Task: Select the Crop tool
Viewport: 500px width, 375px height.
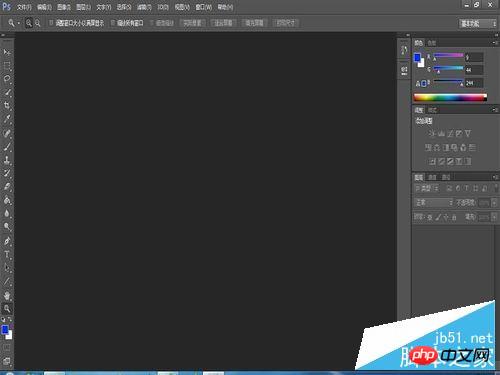Action: [x=7, y=106]
